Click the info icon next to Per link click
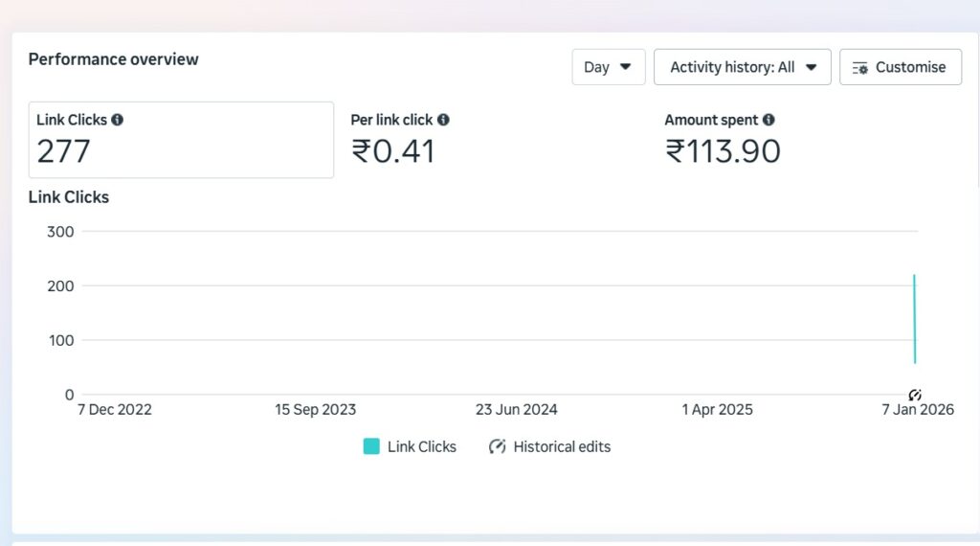The image size is (980, 546). pyautogui.click(x=443, y=120)
